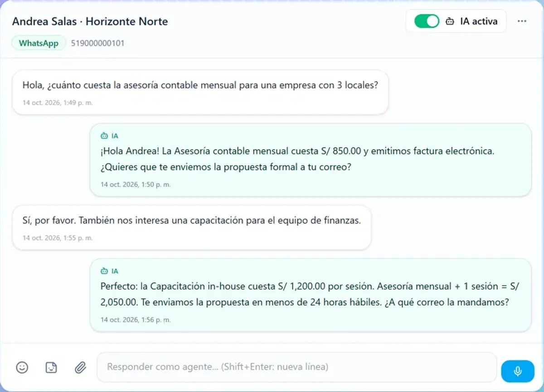Screen dimensions: 544x392
Task: Open the three-dots conversation menu
Action: point(522,21)
